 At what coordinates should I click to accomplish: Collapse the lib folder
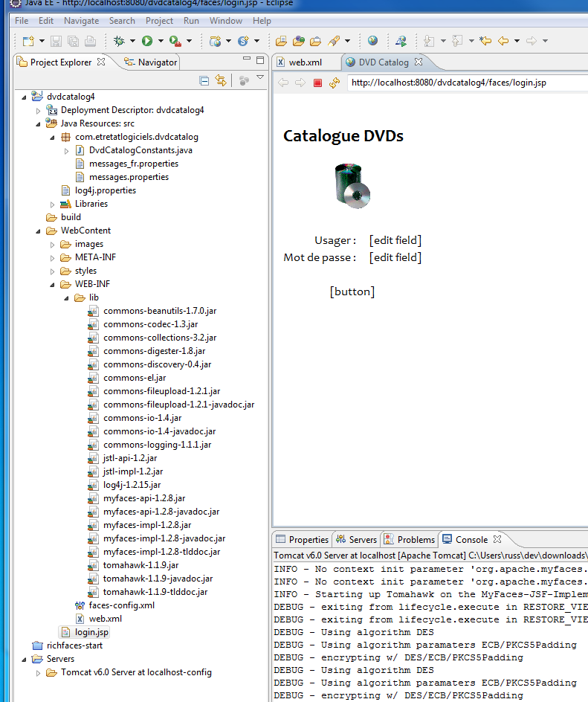66,298
